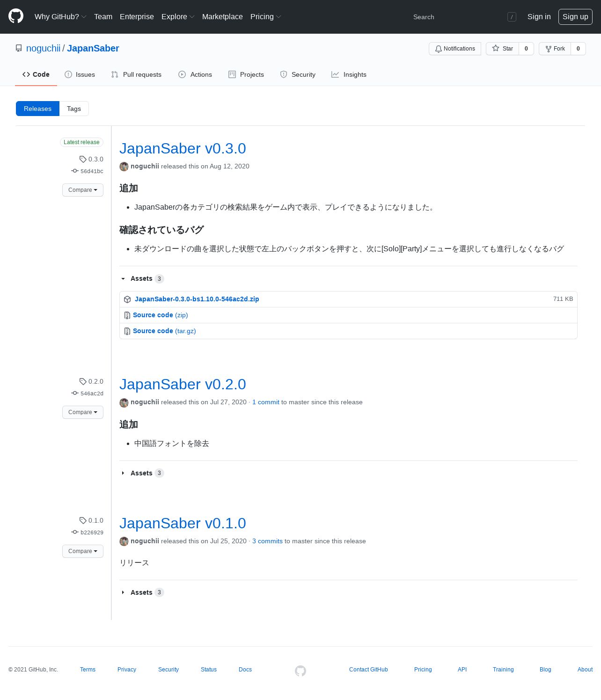Click the file icon next to Source code (zip)

click(x=127, y=315)
